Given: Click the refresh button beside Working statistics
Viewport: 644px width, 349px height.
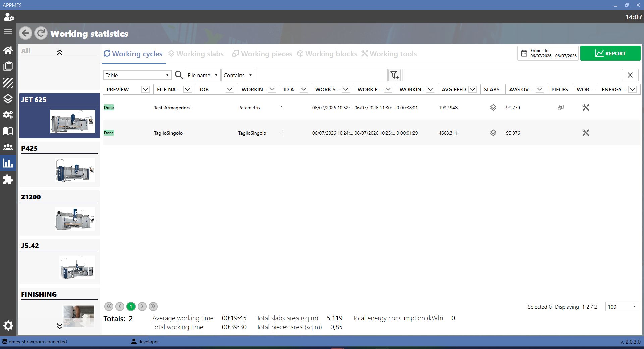Looking at the screenshot, I should (x=41, y=33).
